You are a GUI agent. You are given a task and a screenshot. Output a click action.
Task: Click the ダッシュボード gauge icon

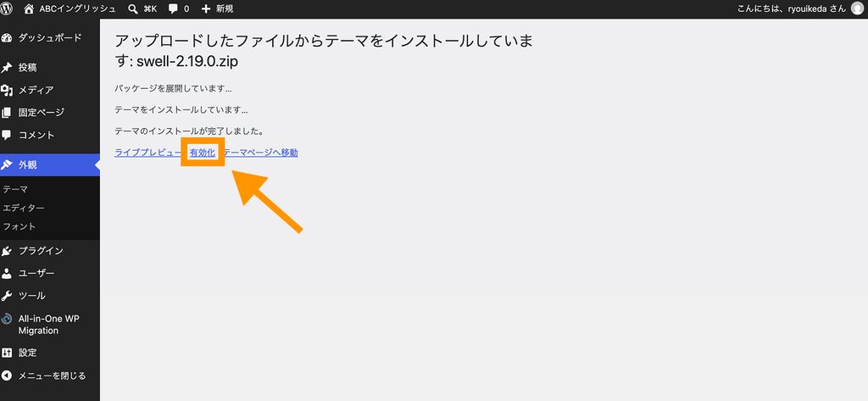click(x=7, y=38)
